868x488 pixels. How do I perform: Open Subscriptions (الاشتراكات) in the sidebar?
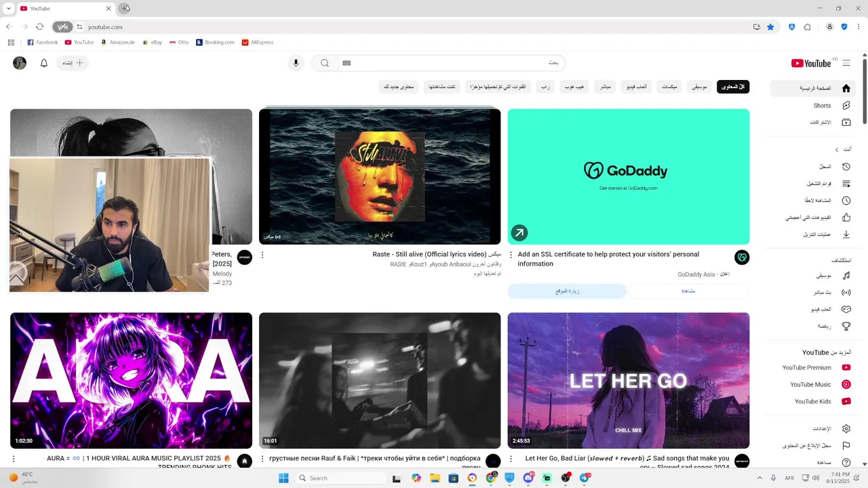812,123
